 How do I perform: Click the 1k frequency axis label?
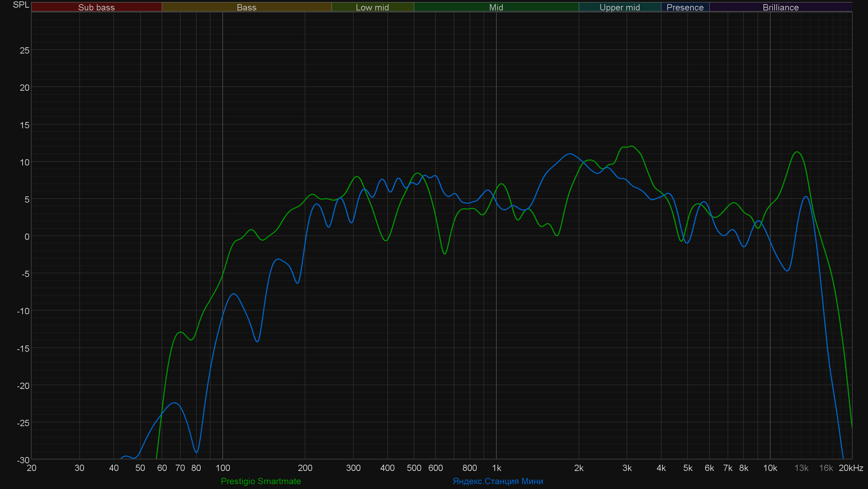(496, 468)
